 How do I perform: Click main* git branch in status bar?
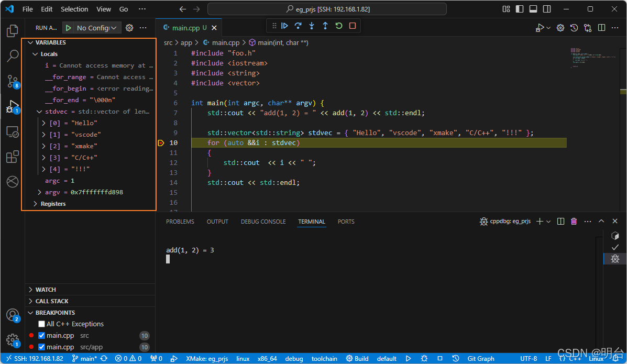click(84, 358)
